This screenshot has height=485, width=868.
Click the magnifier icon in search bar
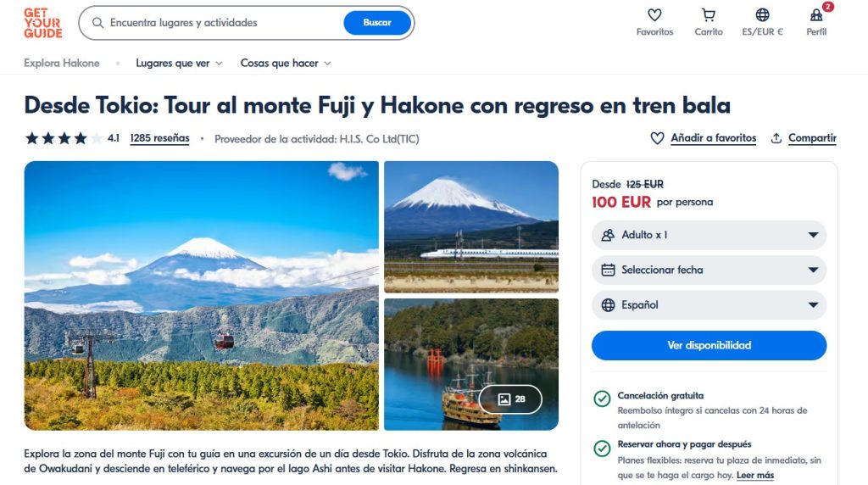(x=98, y=23)
